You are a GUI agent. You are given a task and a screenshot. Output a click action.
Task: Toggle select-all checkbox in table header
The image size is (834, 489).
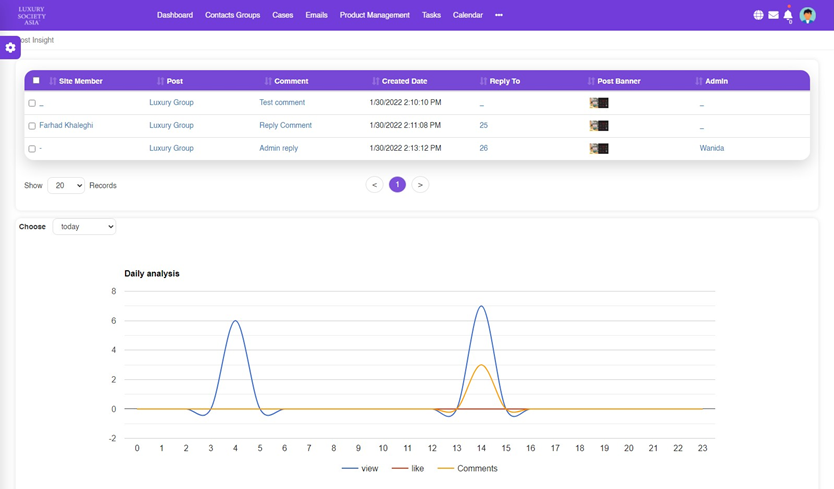click(x=37, y=81)
